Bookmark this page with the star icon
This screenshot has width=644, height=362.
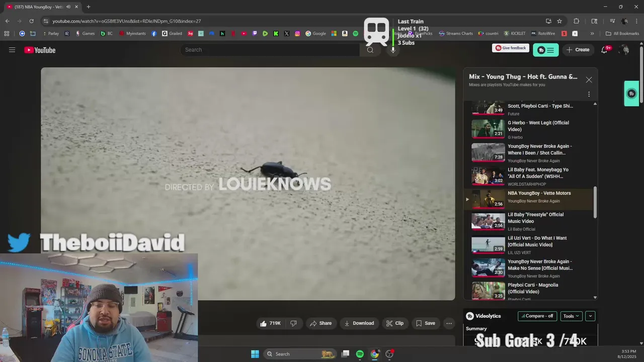coord(559,21)
